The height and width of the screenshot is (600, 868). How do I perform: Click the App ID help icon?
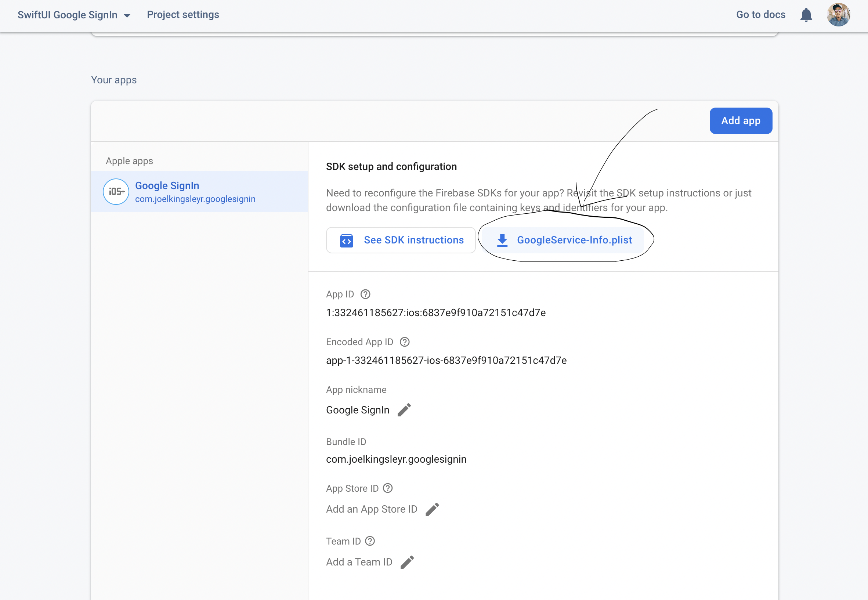[x=365, y=294]
